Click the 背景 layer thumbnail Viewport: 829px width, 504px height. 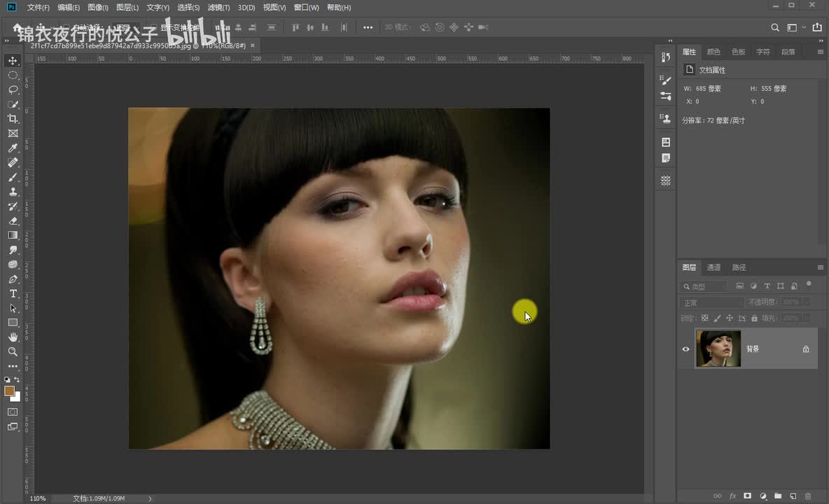[x=718, y=349]
